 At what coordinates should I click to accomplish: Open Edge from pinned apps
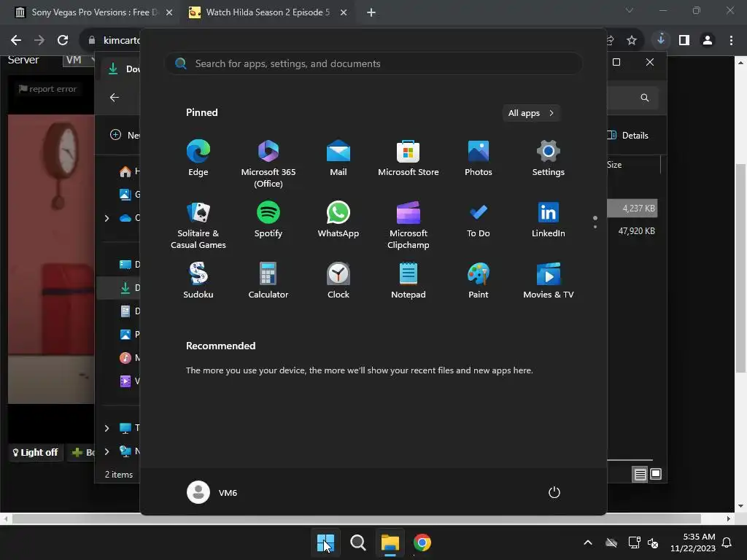click(x=198, y=158)
